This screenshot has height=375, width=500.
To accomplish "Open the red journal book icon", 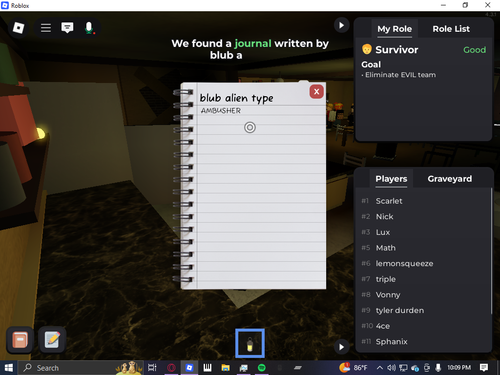I will click(x=20, y=340).
